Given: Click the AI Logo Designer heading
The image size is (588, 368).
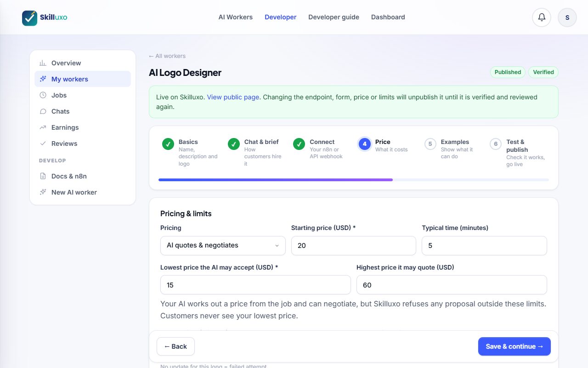Looking at the screenshot, I should (185, 73).
